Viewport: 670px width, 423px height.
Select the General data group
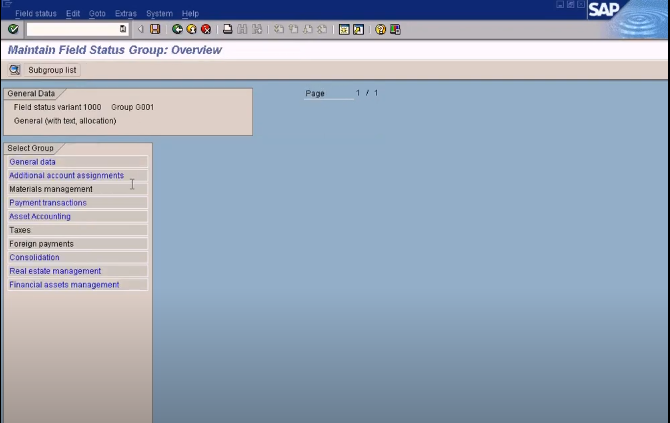[x=77, y=162]
